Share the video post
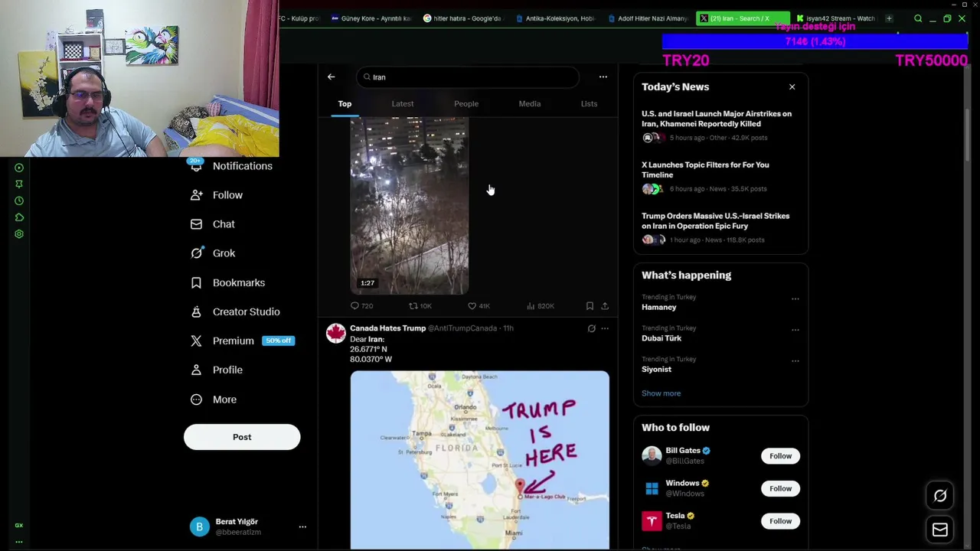This screenshot has width=980, height=551. (605, 306)
